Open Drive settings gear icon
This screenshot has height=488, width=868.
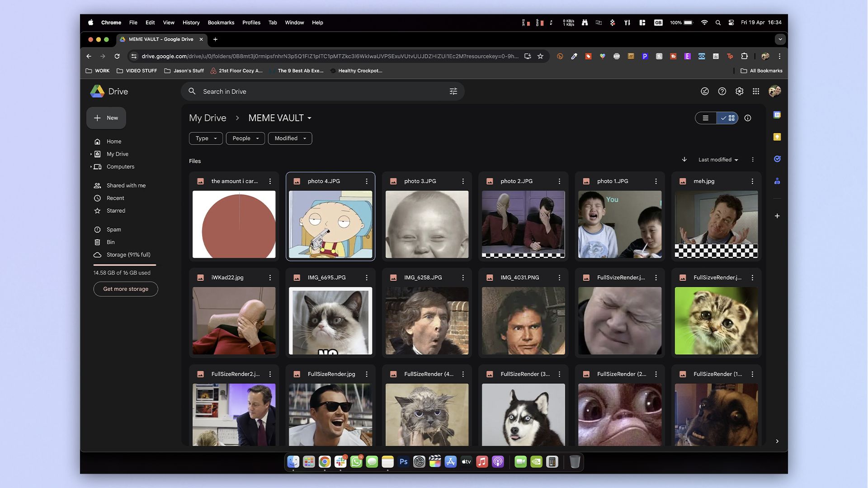[739, 91]
